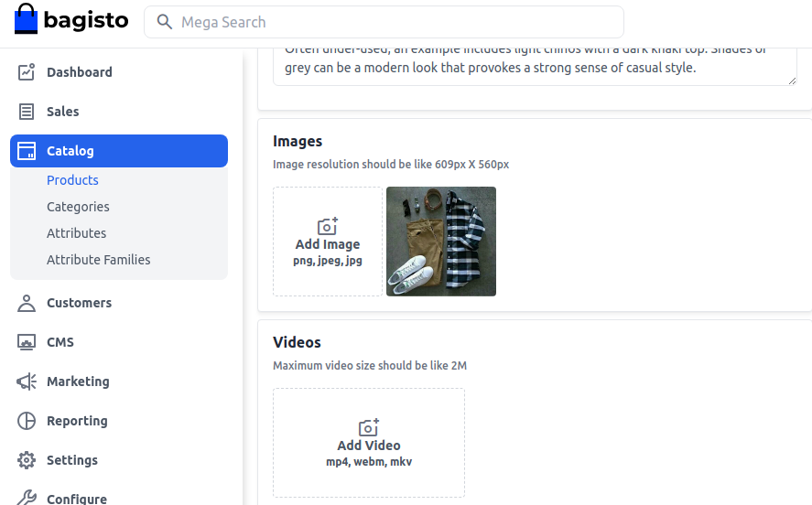Focus the Mega Search input field
Image resolution: width=812 pixels, height=505 pixels.
(x=384, y=22)
